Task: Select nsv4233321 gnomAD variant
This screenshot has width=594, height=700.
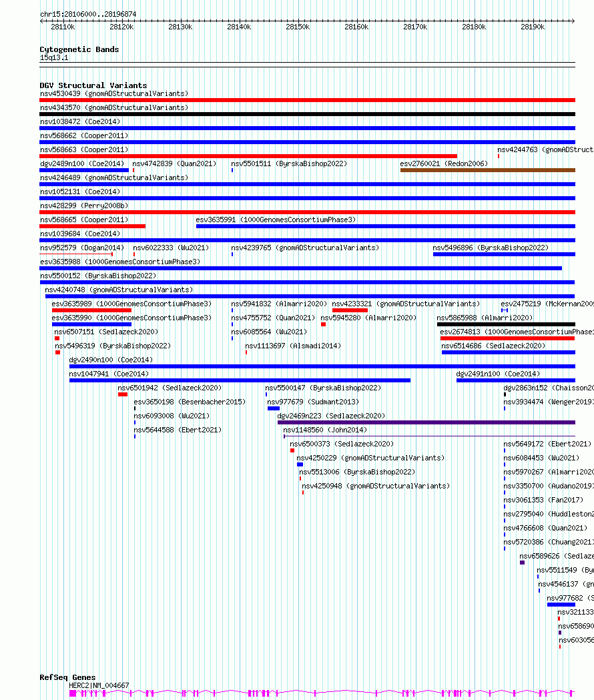Action: click(406, 304)
